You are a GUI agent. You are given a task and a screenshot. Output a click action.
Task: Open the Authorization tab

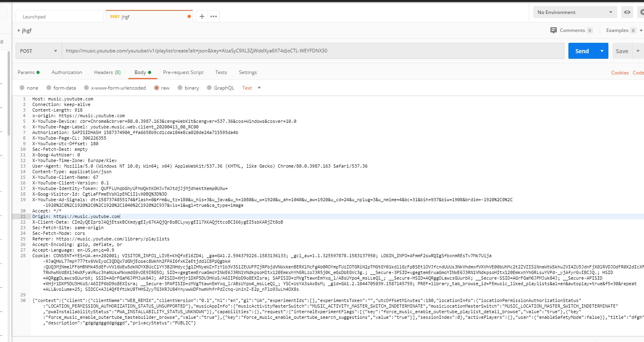67,72
